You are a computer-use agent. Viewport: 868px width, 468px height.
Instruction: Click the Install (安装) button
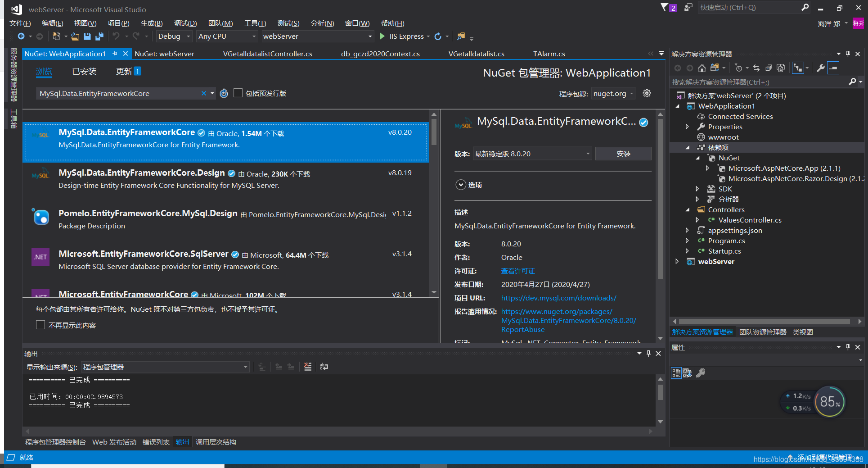pos(623,154)
